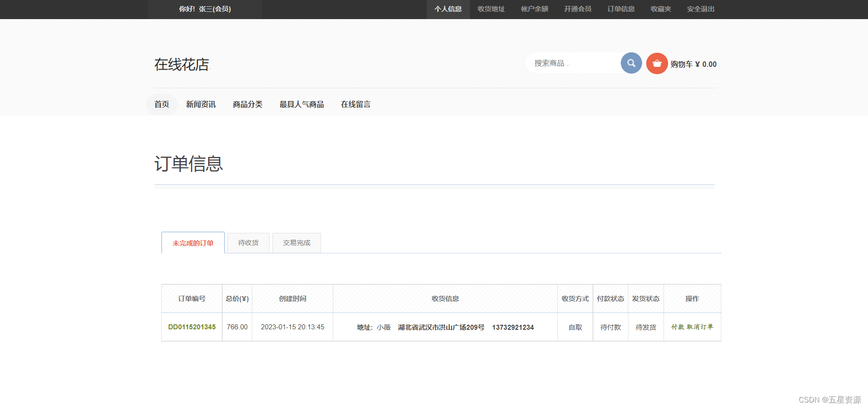Click 安全退出 to log out
The width and height of the screenshot is (868, 408).
point(701,9)
